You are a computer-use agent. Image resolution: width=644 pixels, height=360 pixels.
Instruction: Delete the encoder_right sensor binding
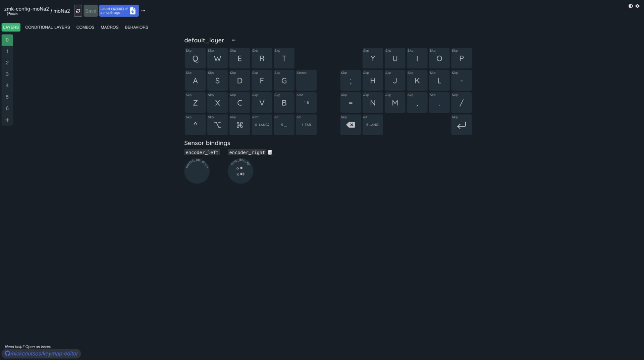(270, 152)
